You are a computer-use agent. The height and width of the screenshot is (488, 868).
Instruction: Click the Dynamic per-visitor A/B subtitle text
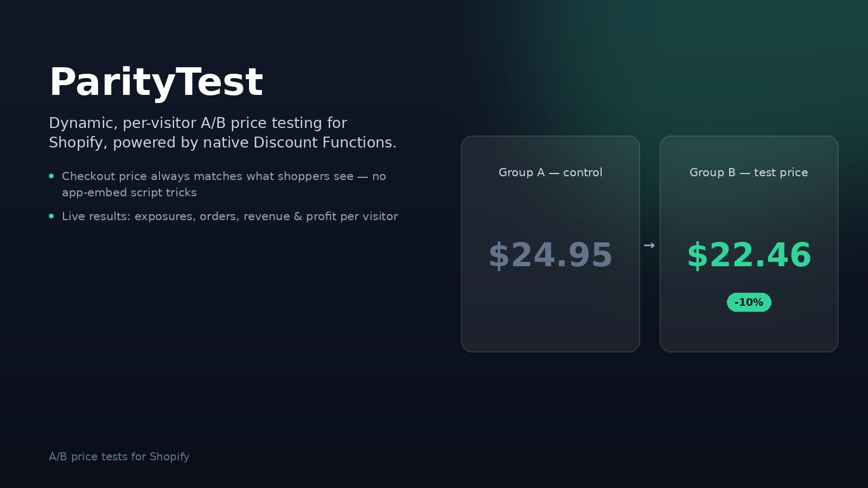click(x=222, y=133)
